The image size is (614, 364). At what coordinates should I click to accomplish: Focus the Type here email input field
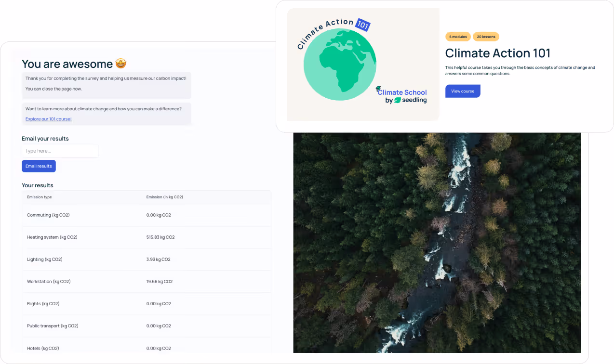point(60,151)
